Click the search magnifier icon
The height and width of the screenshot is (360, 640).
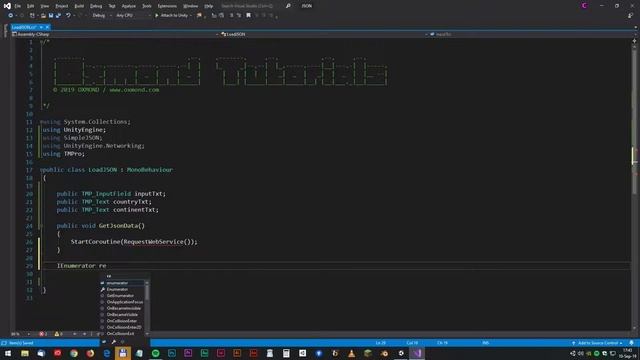click(x=288, y=6)
